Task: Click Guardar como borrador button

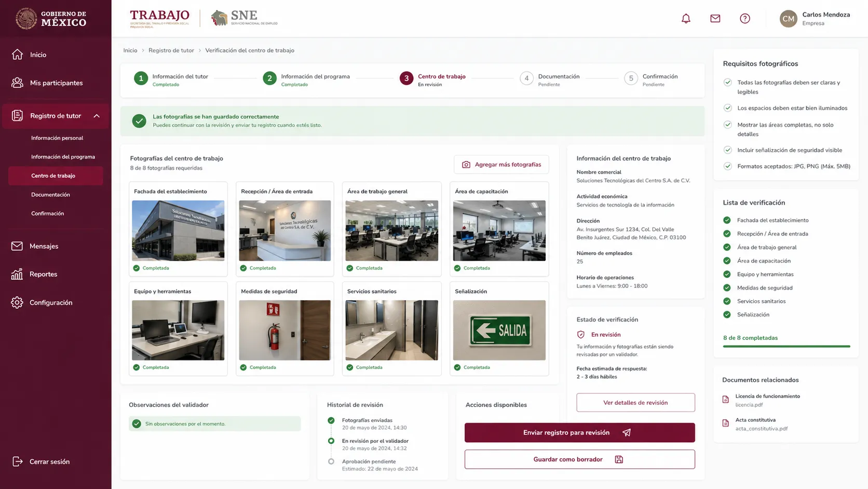Action: click(x=579, y=459)
